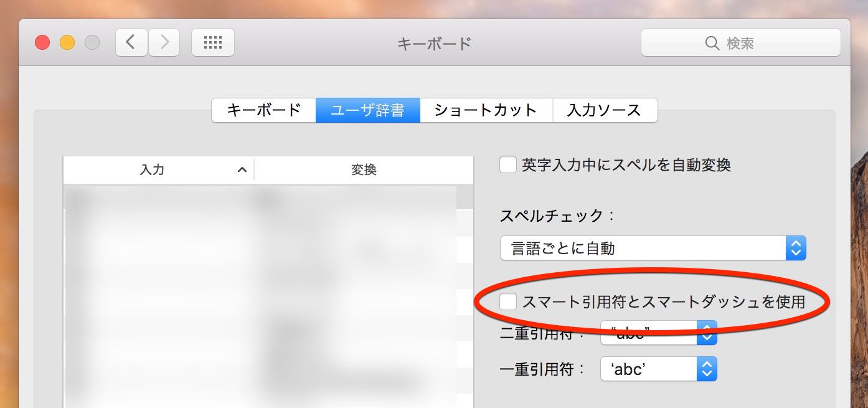Click the search magnifier field 検索
The image size is (868, 408).
741,42
